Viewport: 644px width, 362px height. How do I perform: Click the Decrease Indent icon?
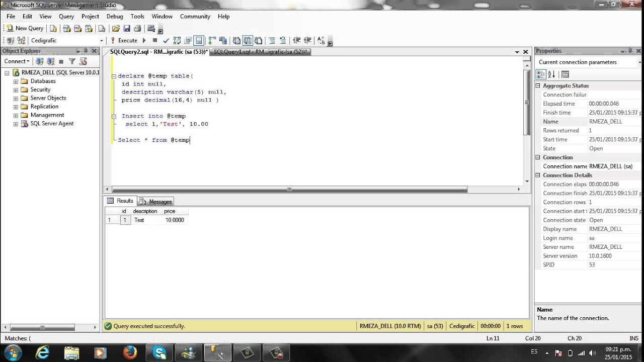[x=296, y=41]
